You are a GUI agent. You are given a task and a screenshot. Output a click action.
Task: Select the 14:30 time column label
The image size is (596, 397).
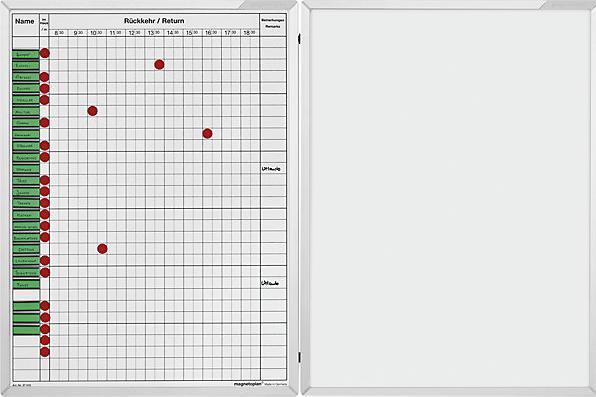(173, 33)
